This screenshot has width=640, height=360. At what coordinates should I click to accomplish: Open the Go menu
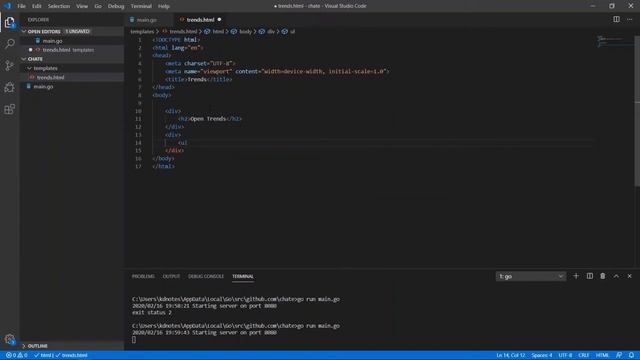click(x=98, y=6)
